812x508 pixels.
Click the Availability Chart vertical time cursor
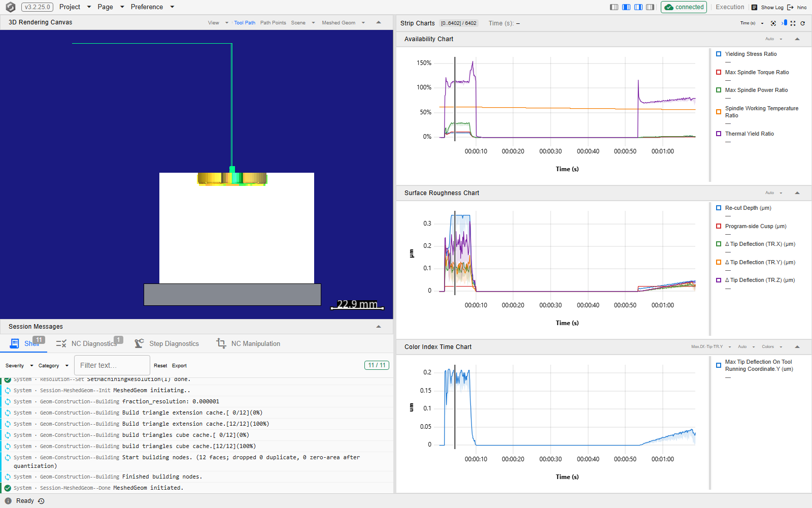455,99
